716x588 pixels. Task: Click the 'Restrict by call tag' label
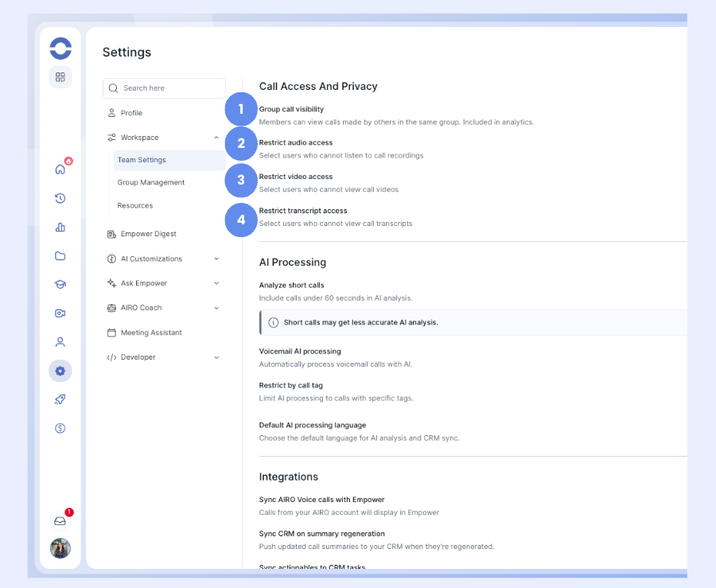[x=291, y=385]
